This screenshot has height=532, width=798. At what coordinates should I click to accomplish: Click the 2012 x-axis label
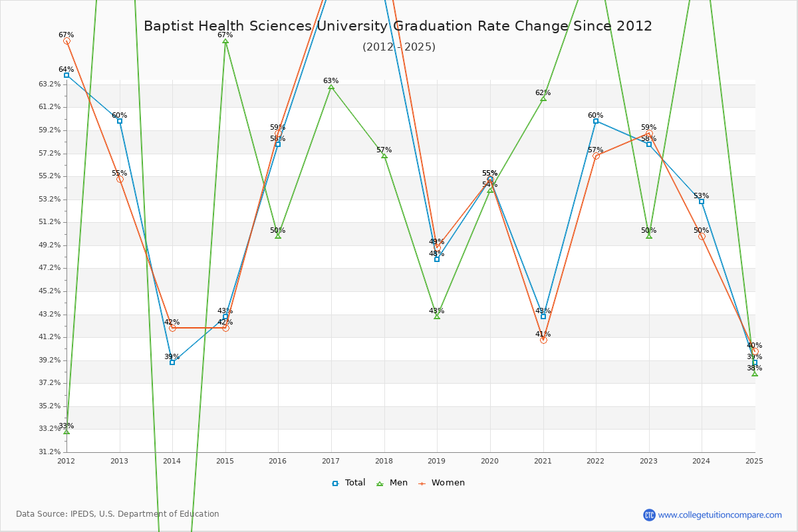(66, 460)
